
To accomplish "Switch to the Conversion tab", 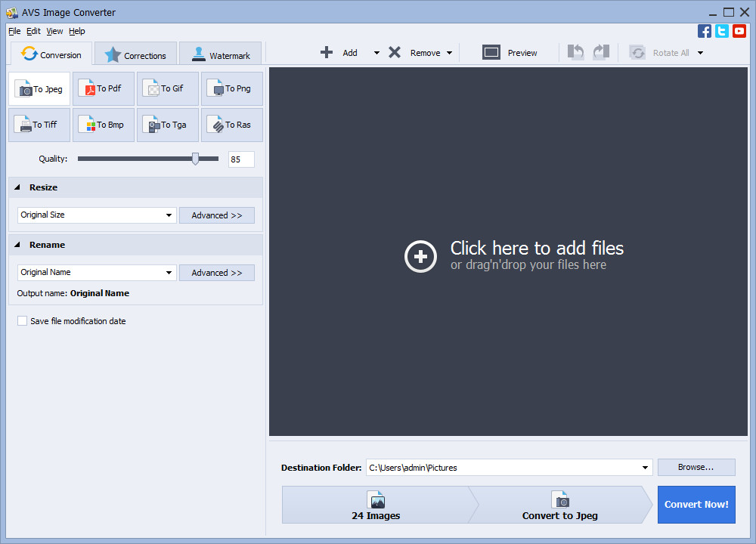I will point(51,54).
